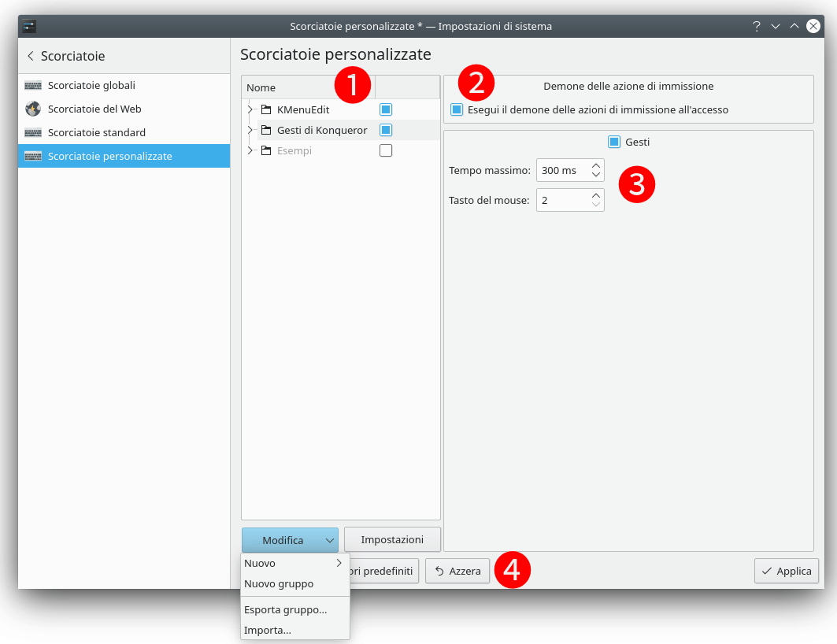The height and width of the screenshot is (644, 837).
Task: Disable running input actions daemon at login
Action: coord(457,109)
